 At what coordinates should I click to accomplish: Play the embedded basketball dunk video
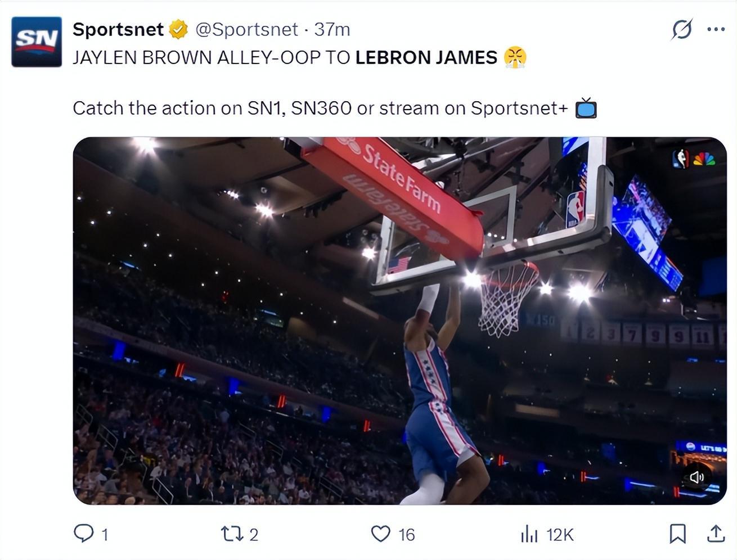point(399,320)
